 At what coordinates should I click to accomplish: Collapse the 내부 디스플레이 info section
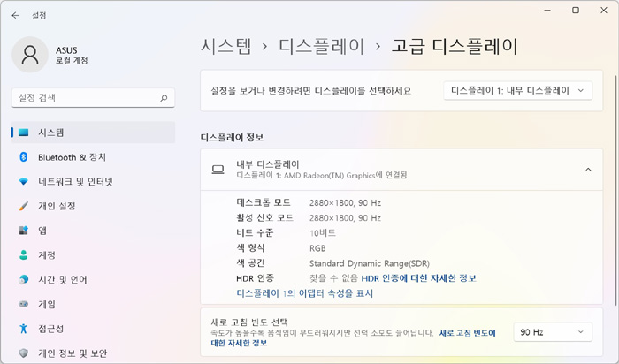pyautogui.click(x=588, y=169)
